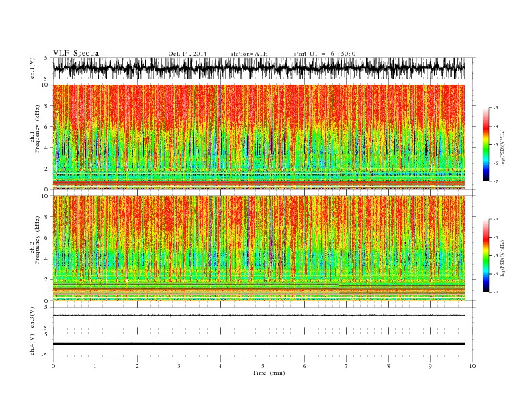Click ch.2 spectrogram "8" kHz tick label
This screenshot has height=411, width=532.
47,217
